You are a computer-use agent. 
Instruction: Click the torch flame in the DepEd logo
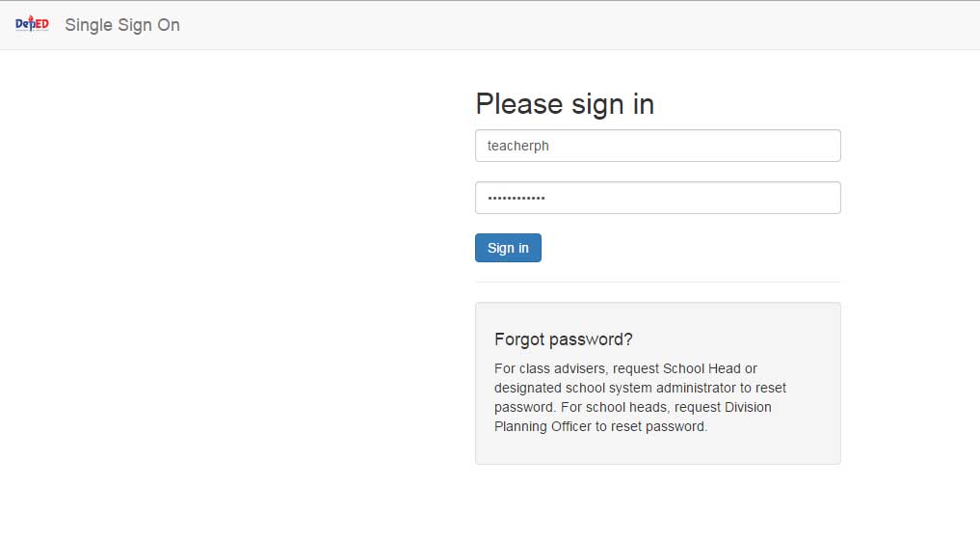pos(31,18)
